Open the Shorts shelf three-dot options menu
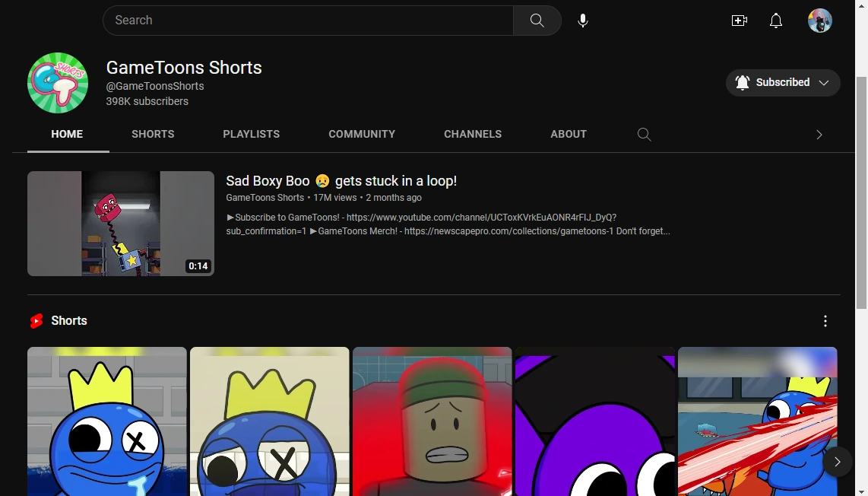The width and height of the screenshot is (868, 496). 825,320
